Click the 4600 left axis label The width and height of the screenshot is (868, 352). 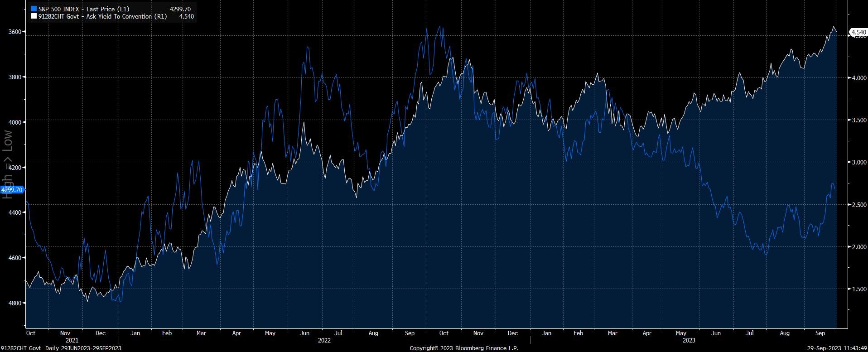coord(14,258)
